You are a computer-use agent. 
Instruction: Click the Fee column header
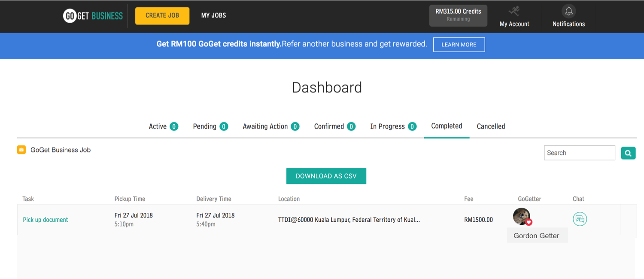coord(469,199)
